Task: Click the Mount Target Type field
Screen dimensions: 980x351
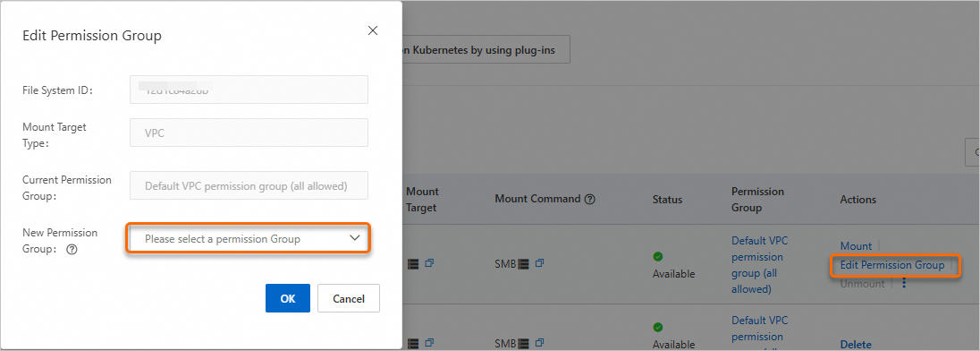Action: [x=249, y=133]
